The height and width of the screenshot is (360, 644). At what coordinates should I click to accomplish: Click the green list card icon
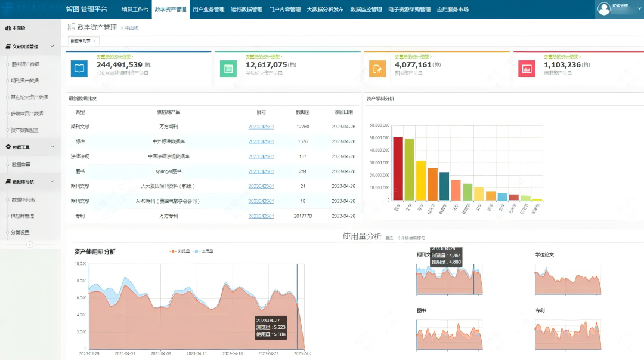(x=228, y=68)
